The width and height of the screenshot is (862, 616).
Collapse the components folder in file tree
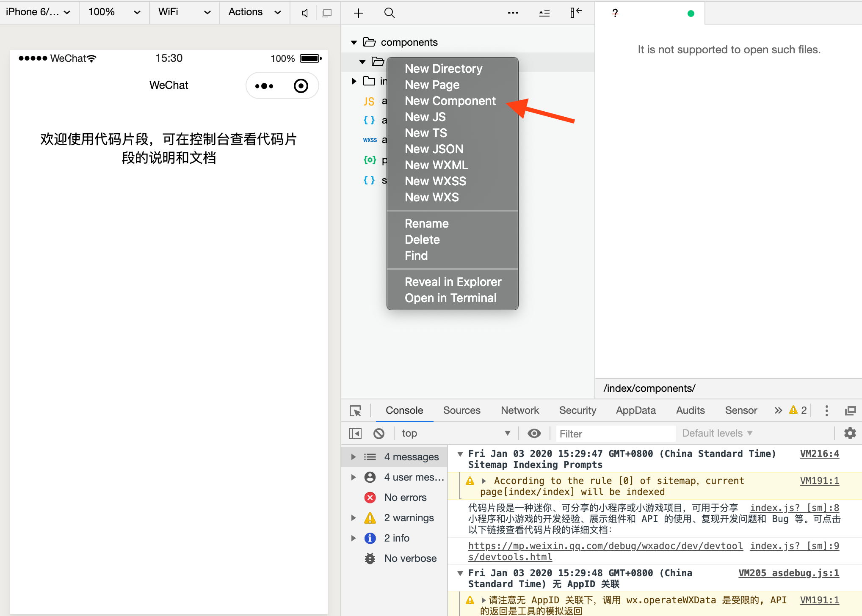(354, 42)
